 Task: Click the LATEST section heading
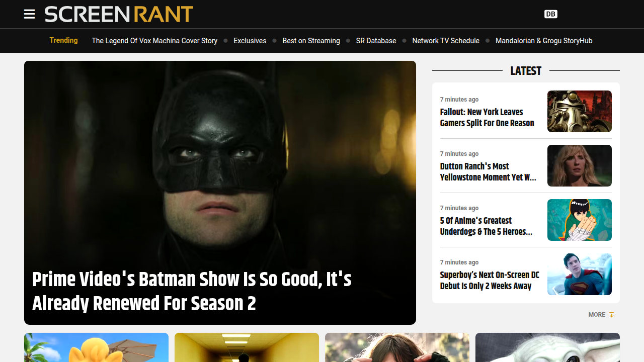click(x=526, y=71)
